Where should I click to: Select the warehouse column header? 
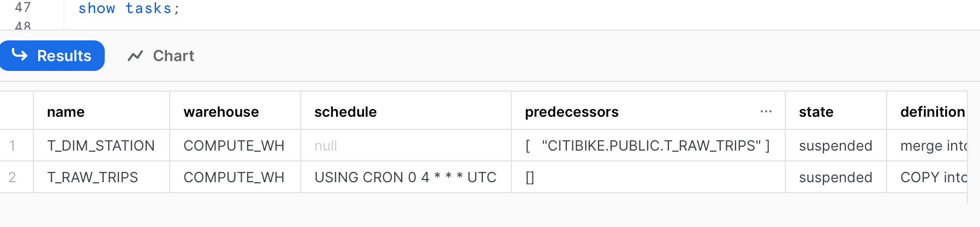point(235,111)
